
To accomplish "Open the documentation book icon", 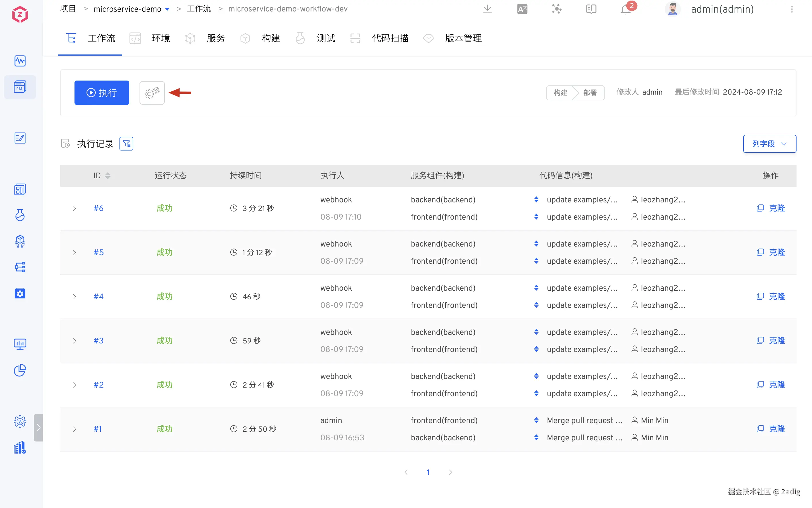I will tap(591, 9).
